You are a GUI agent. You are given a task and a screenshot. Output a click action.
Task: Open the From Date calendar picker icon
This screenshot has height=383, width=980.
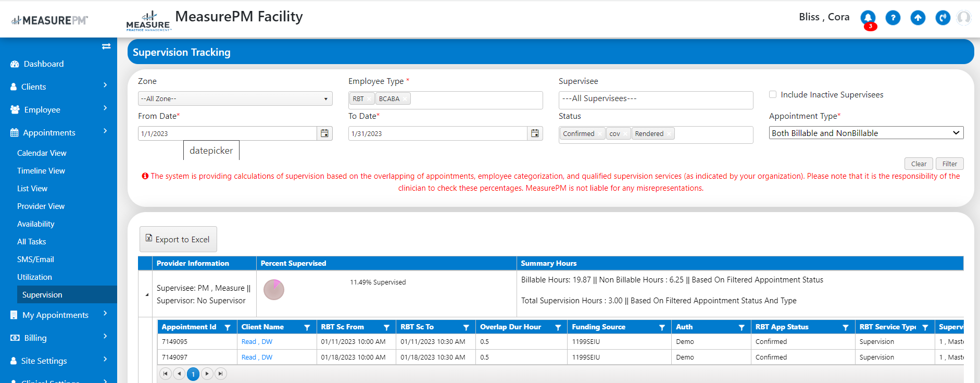[x=324, y=133]
